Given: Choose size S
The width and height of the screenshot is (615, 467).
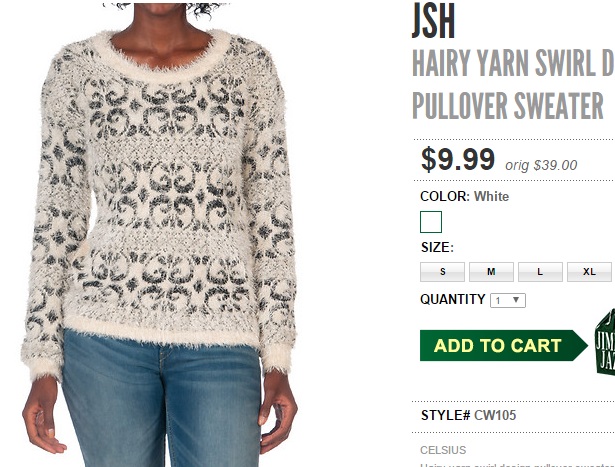Looking at the screenshot, I should click(442, 272).
